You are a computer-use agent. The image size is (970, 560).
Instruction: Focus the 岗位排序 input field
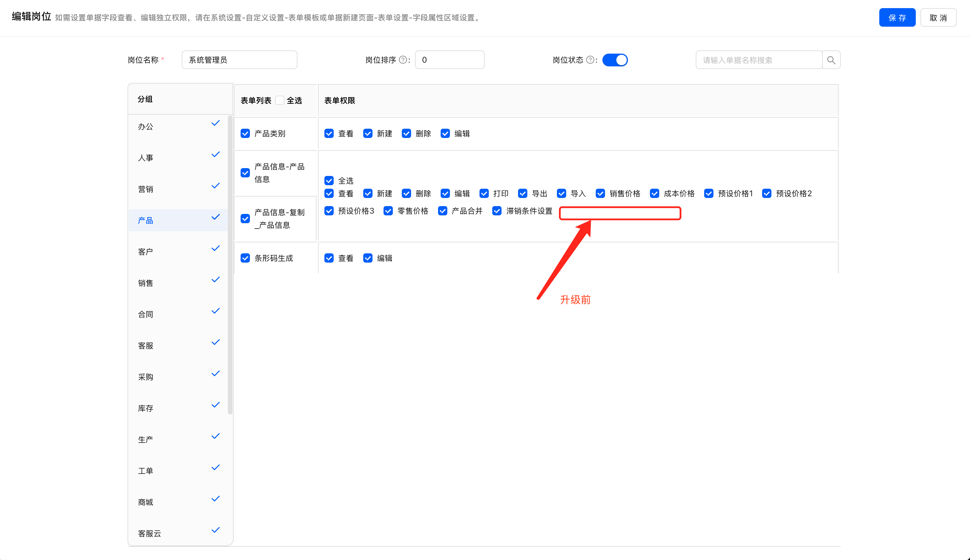coord(450,60)
